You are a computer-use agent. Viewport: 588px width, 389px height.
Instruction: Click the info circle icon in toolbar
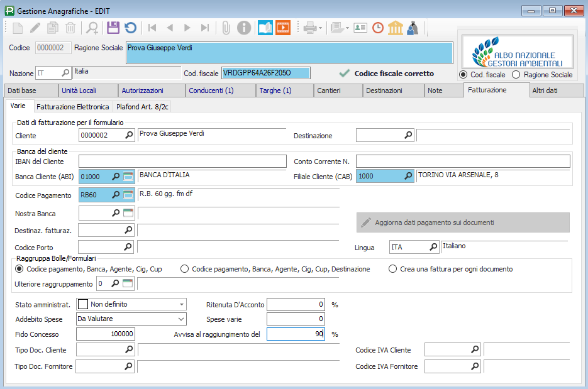click(244, 28)
